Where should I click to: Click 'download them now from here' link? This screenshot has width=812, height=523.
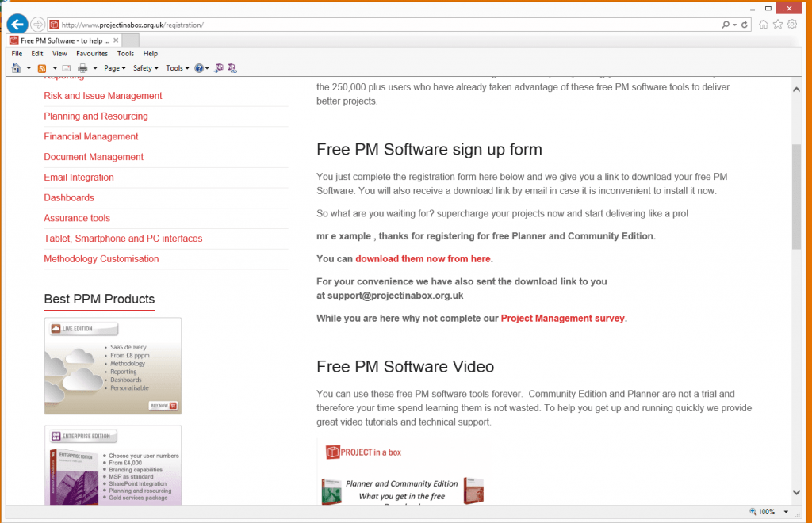423,258
